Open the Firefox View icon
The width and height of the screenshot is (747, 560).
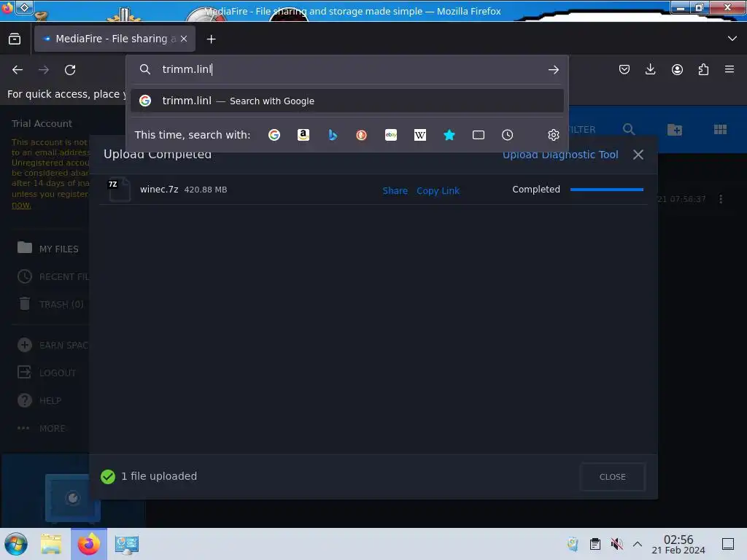tap(15, 39)
